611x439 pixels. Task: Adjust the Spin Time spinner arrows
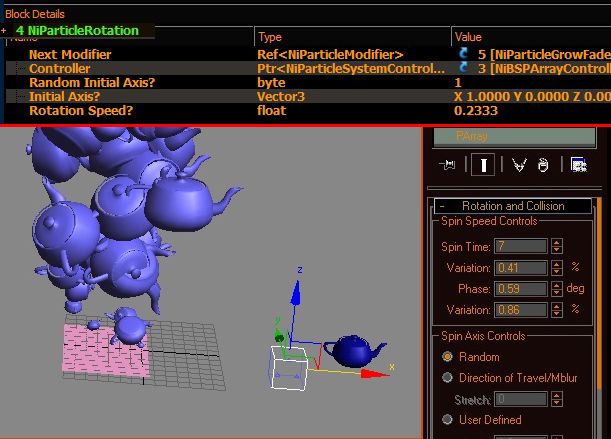pos(557,246)
